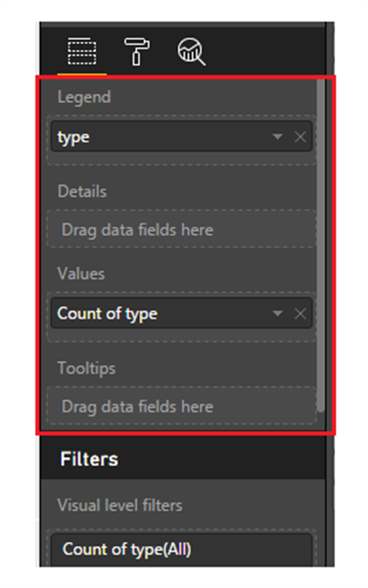Select the Count of type pill in Values
Screen dimensions: 368x588
pos(181,313)
